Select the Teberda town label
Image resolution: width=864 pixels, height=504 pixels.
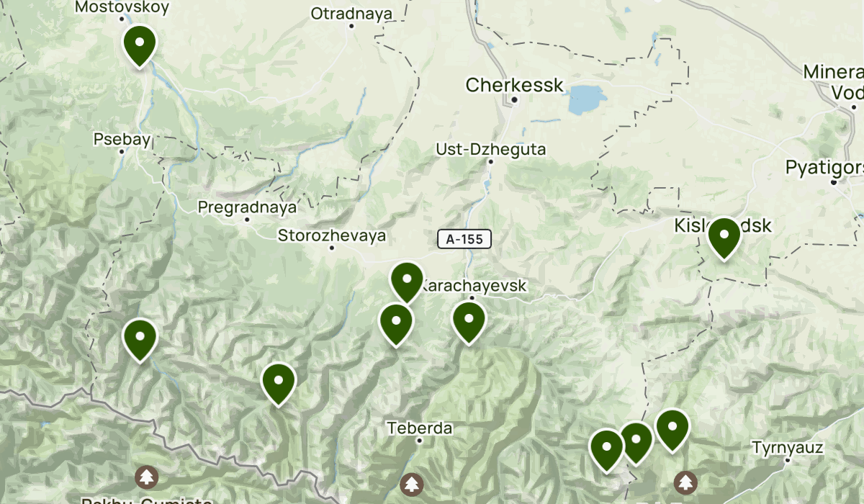tap(420, 428)
